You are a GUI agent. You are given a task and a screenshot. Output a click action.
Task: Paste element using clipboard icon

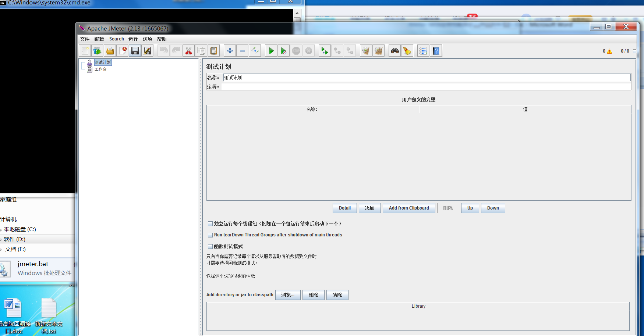(213, 50)
